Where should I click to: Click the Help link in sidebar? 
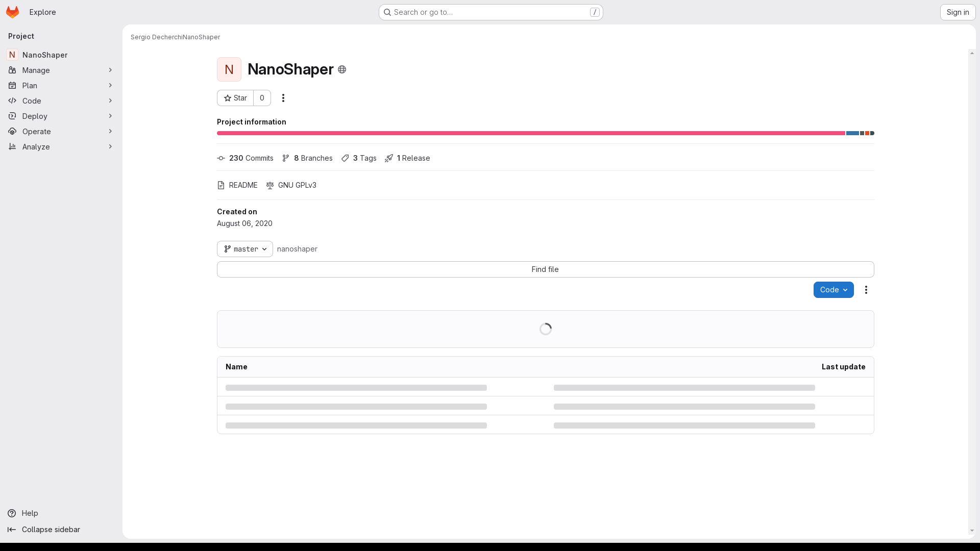30,513
